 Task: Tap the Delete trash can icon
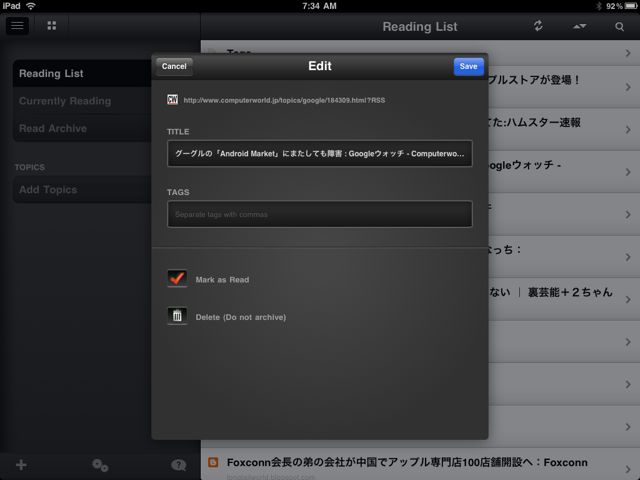177,316
